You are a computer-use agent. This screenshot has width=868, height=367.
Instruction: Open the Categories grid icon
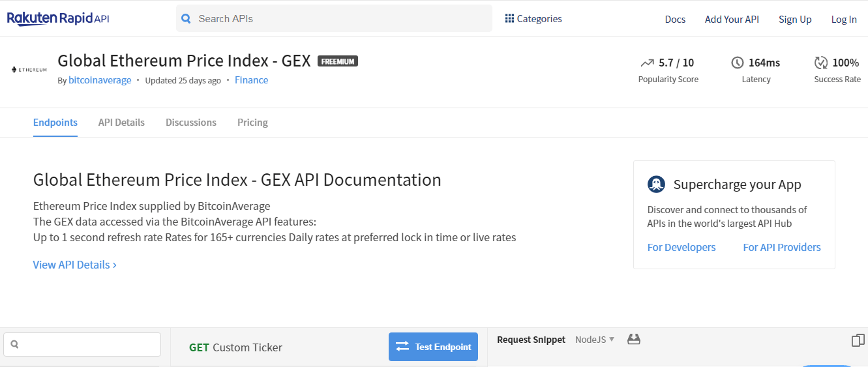pos(509,19)
